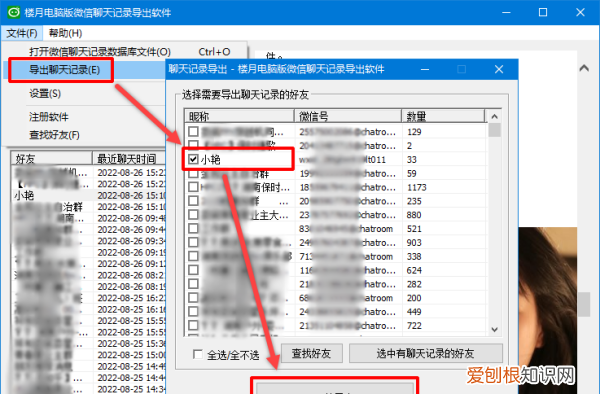The width and height of the screenshot is (600, 394).
Task: Open 设置(S) from the file menu
Action: tap(45, 93)
